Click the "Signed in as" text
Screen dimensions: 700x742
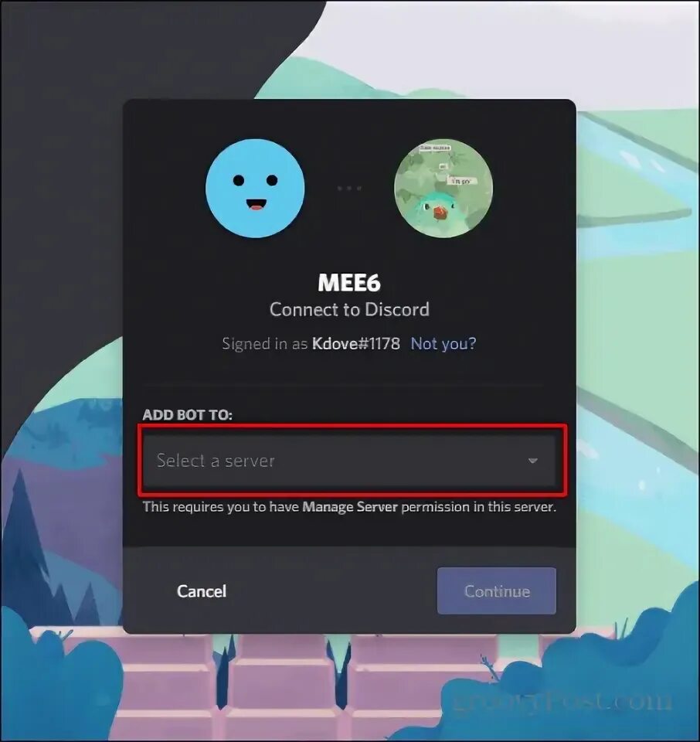(265, 343)
